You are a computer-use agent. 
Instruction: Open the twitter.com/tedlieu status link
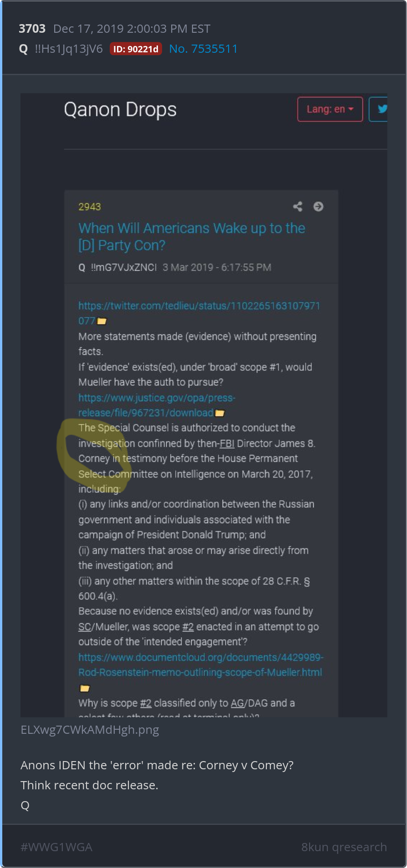click(x=199, y=313)
